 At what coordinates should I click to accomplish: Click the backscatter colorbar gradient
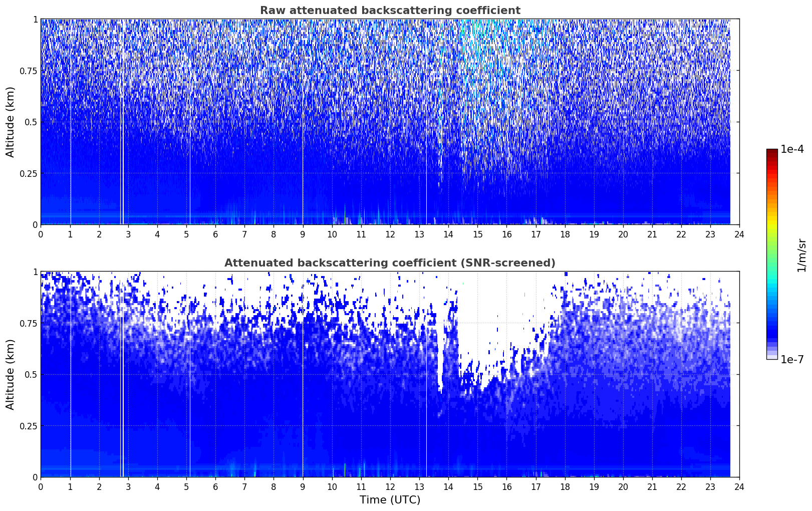tap(772, 254)
